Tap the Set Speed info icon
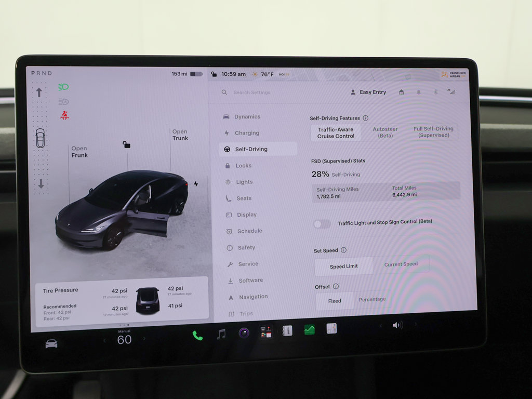Viewport: 532px width, 399px height. [344, 250]
